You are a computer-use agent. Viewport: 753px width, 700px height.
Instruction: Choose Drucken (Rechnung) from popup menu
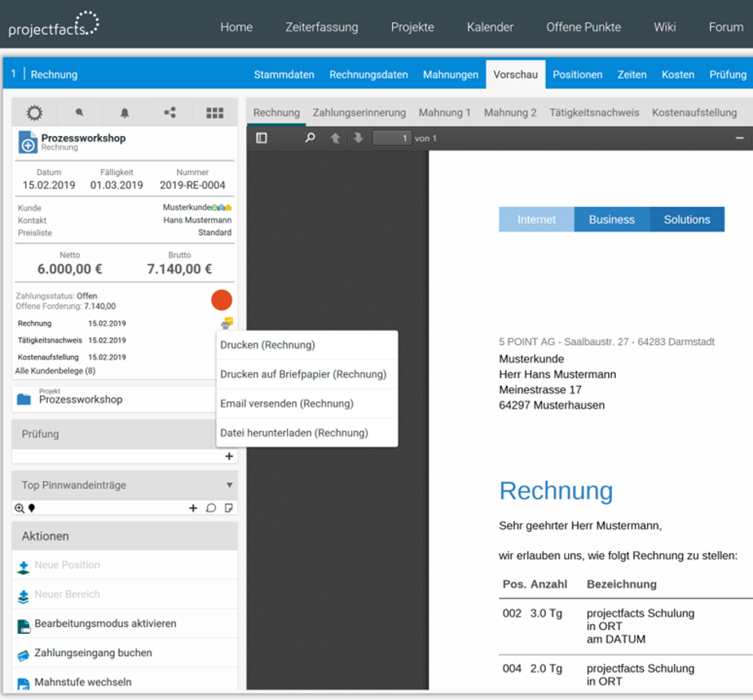(307, 345)
